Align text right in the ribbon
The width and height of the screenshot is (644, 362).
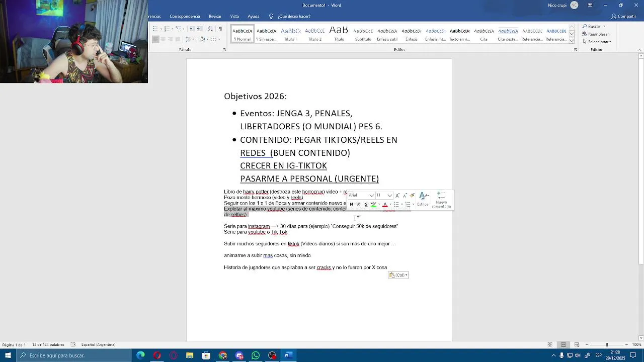coord(170,39)
